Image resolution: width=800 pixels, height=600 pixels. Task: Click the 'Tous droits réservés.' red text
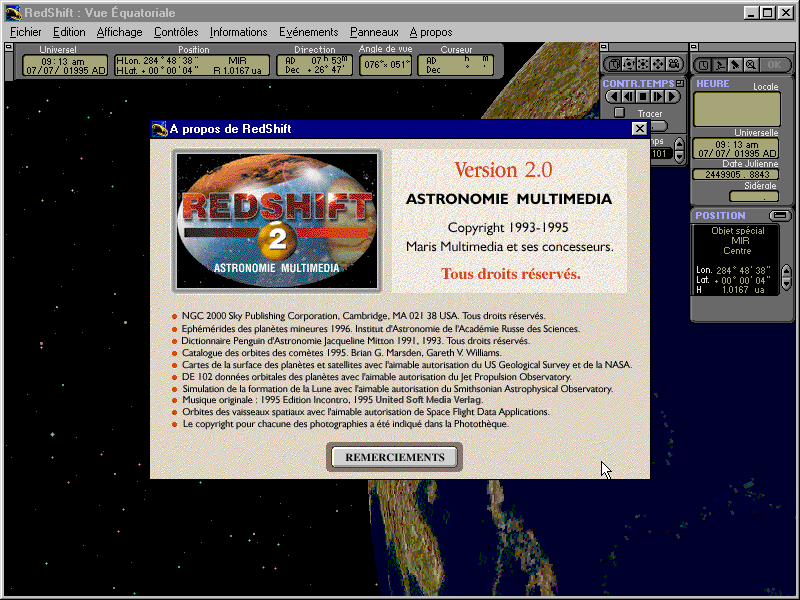coord(511,274)
